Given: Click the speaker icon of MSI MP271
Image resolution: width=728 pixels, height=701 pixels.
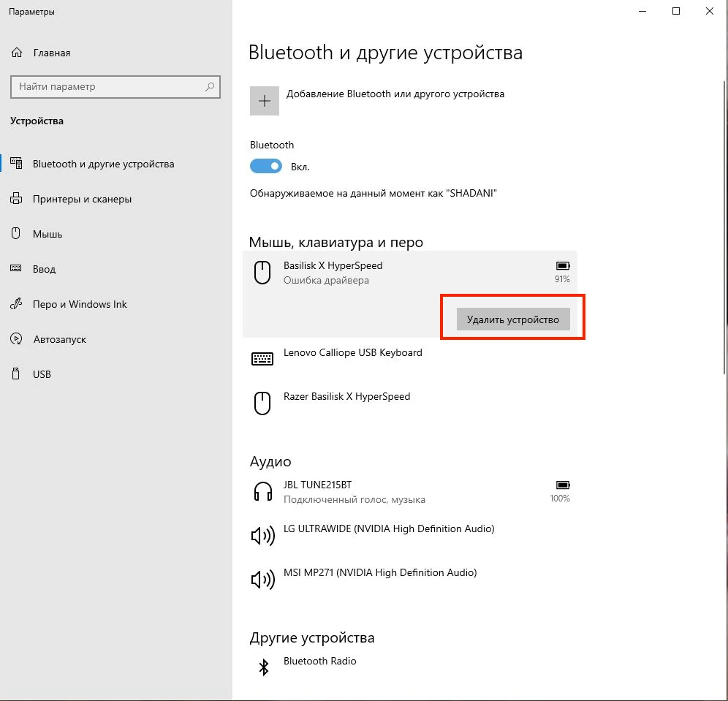Looking at the screenshot, I should pyautogui.click(x=263, y=580).
